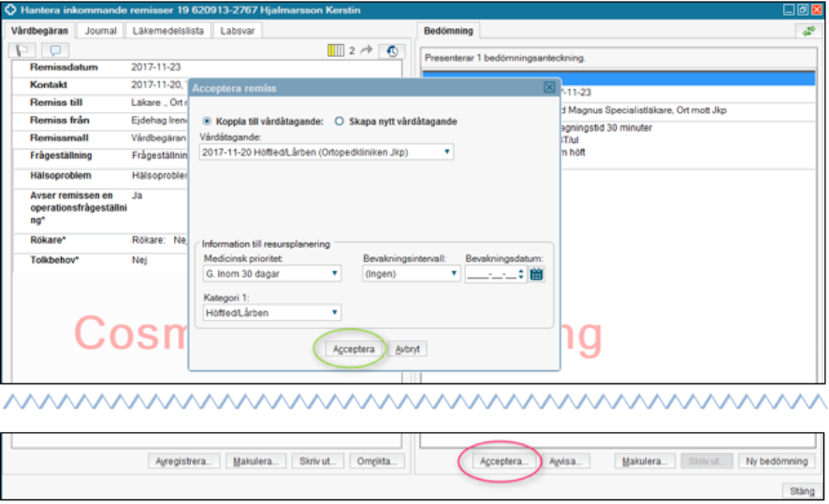The height and width of the screenshot is (504, 829).
Task: Open the Vårdåtagande dropdown
Action: click(326, 151)
